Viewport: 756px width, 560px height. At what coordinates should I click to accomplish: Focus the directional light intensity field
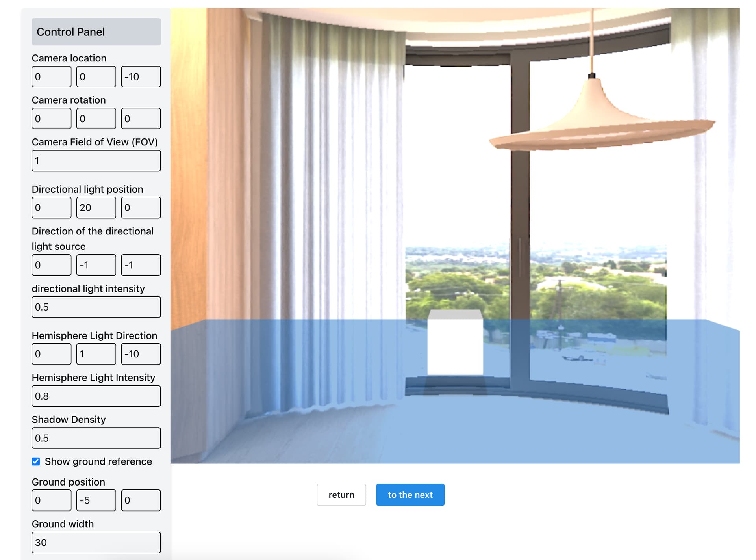point(96,307)
